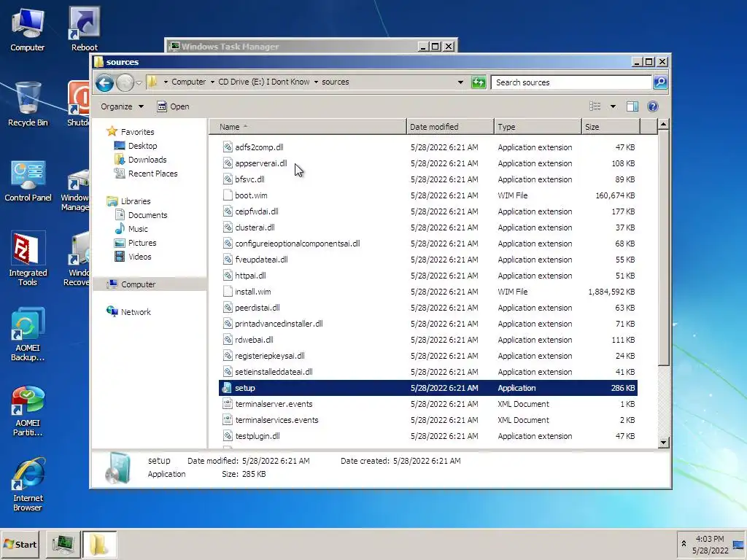Click the Back navigation arrow
This screenshot has height=560, width=747.
pos(104,83)
